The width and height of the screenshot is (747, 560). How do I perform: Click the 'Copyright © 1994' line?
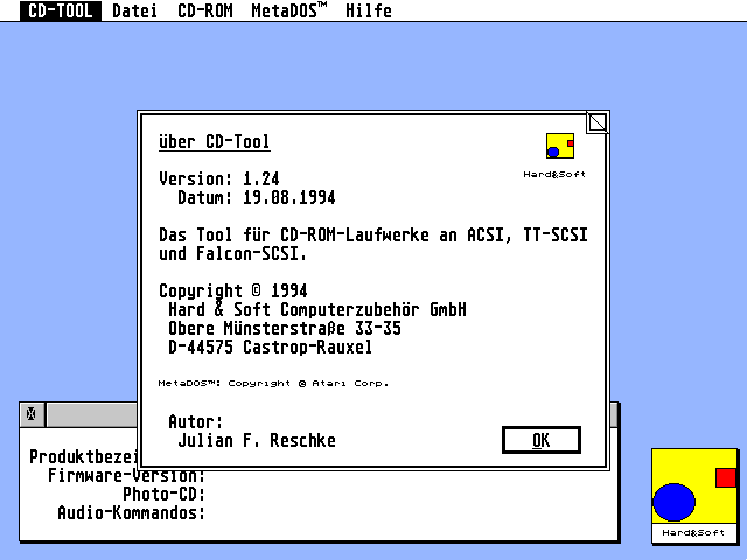tap(233, 290)
